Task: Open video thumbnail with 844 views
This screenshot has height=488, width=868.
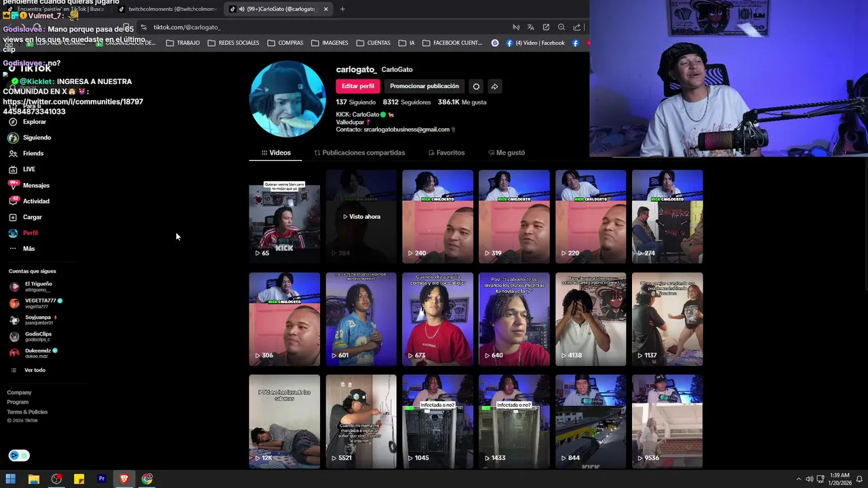Action: [x=591, y=422]
